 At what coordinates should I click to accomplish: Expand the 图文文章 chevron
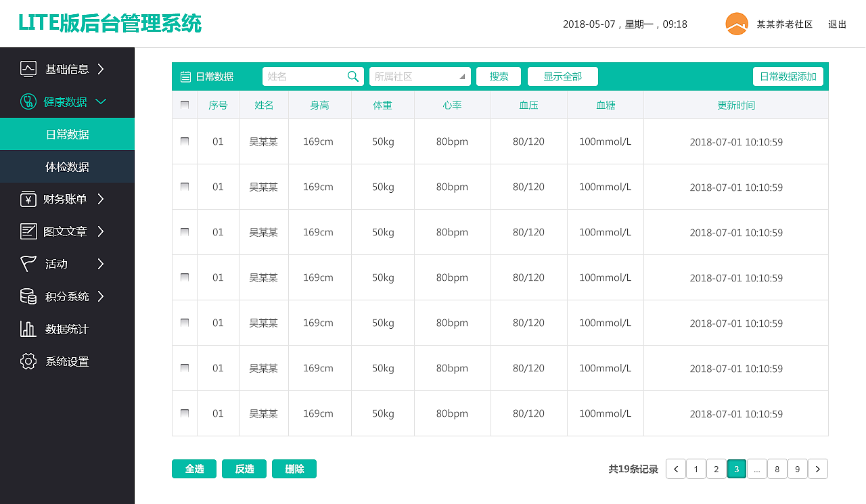[x=100, y=231]
